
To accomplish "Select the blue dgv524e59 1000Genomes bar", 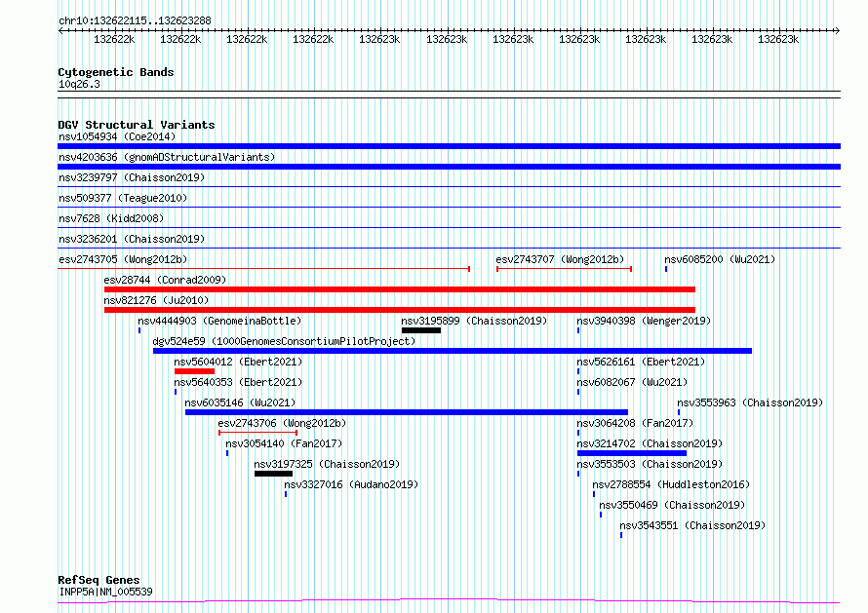I will click(x=453, y=351).
